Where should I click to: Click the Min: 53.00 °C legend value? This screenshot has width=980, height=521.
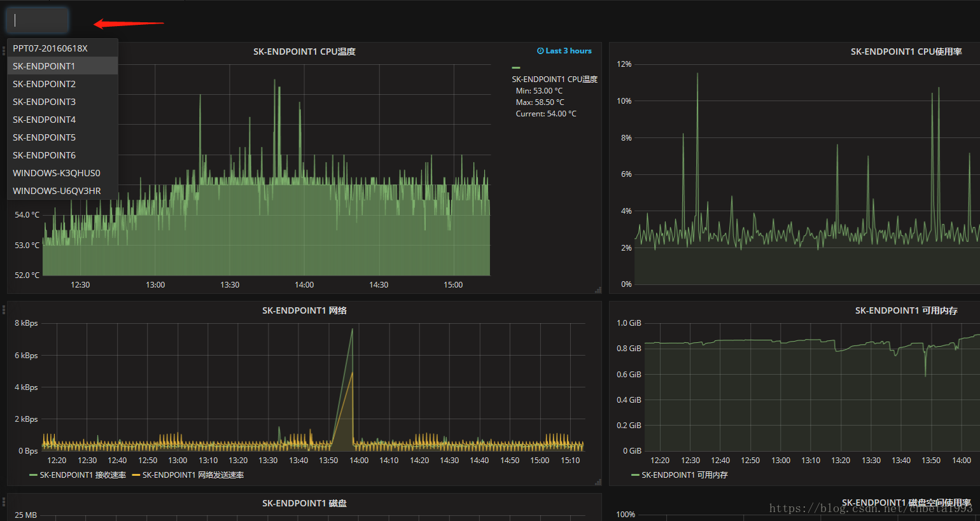539,91
